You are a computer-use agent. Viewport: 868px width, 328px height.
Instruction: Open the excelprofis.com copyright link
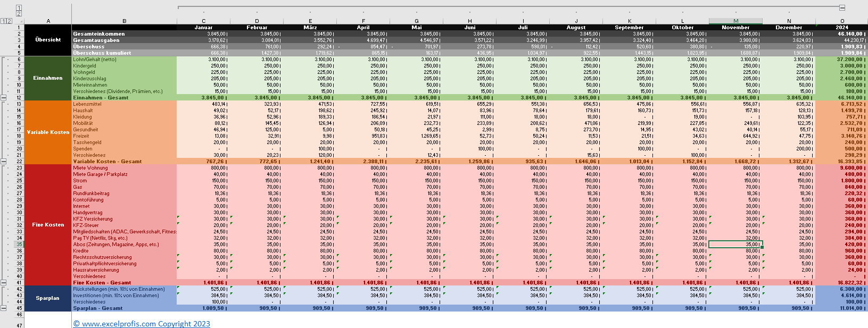coord(142,324)
